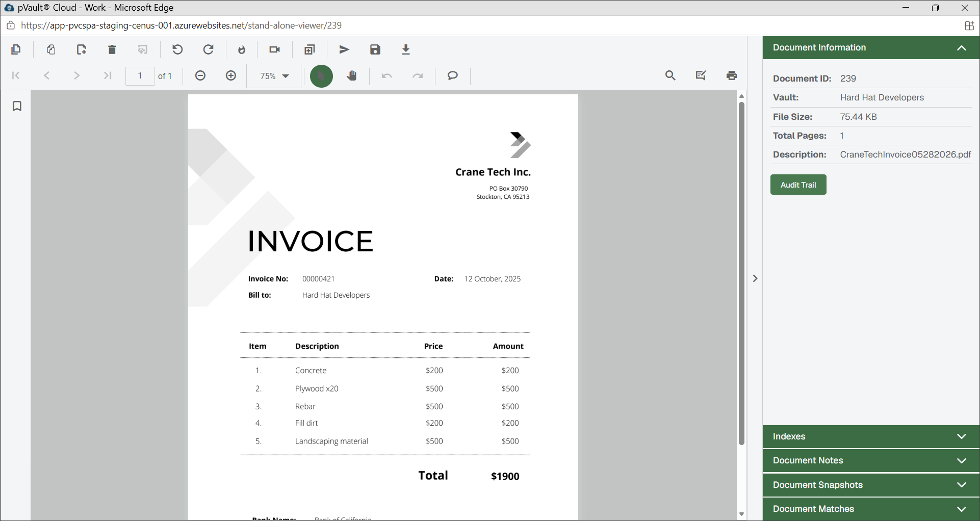Click the scroll up arrow of the viewer
The height and width of the screenshot is (521, 980).
click(x=741, y=96)
